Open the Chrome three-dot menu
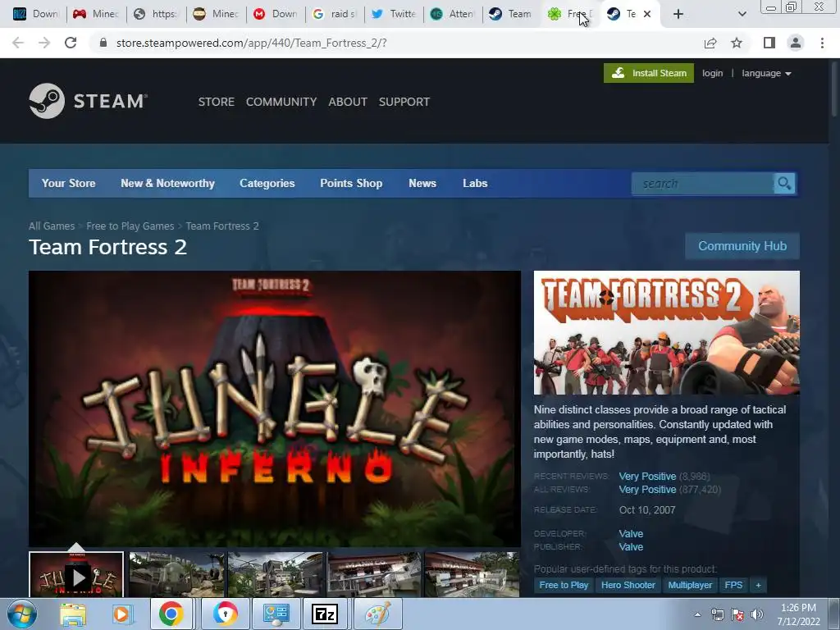The height and width of the screenshot is (630, 840). [822, 43]
